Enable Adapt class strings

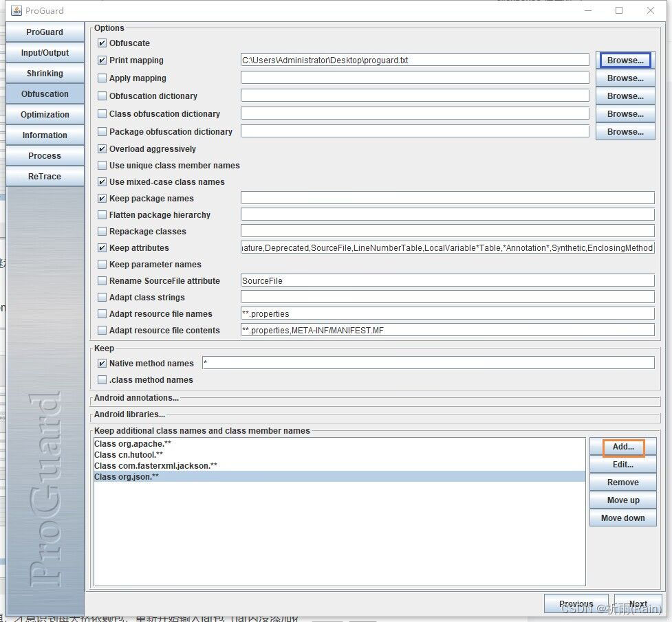(102, 298)
